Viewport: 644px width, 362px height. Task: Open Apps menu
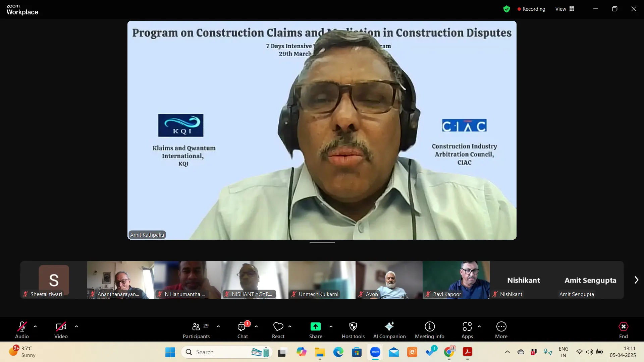pyautogui.click(x=467, y=330)
